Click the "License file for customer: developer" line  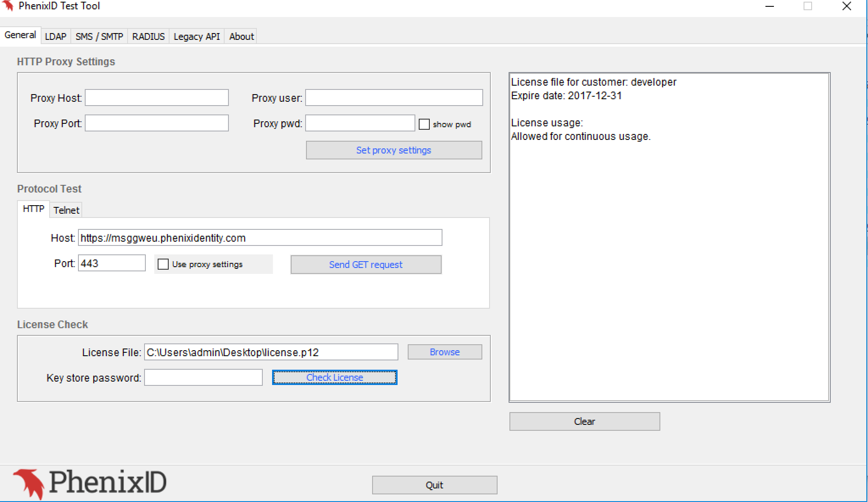594,82
